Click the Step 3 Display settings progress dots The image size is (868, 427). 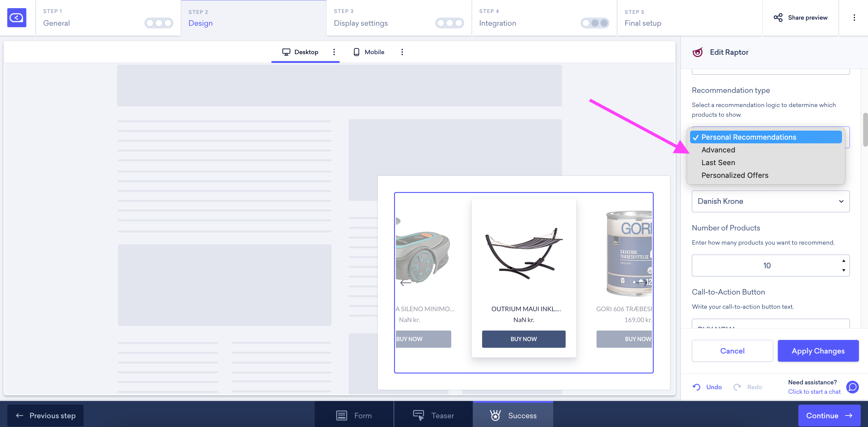(x=449, y=23)
